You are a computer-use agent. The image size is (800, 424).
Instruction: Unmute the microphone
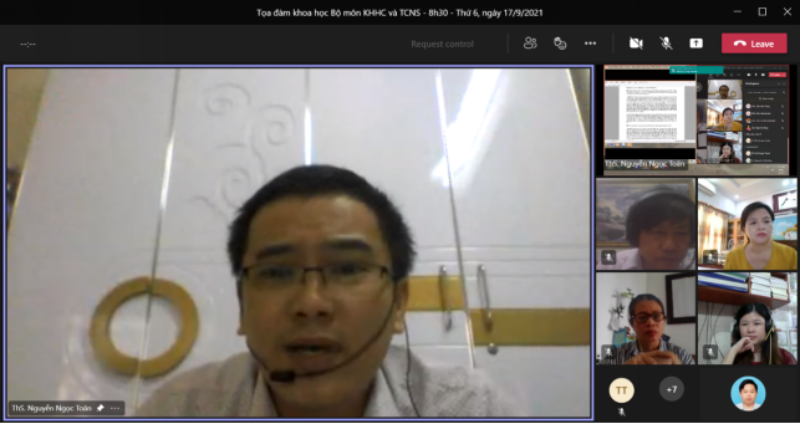666,43
